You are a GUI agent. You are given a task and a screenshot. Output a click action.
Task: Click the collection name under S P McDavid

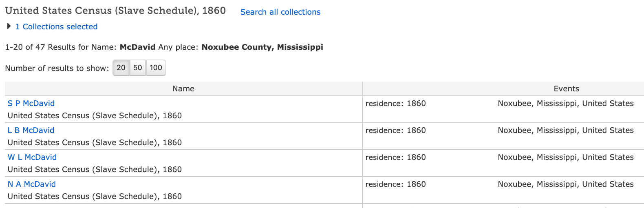point(95,116)
